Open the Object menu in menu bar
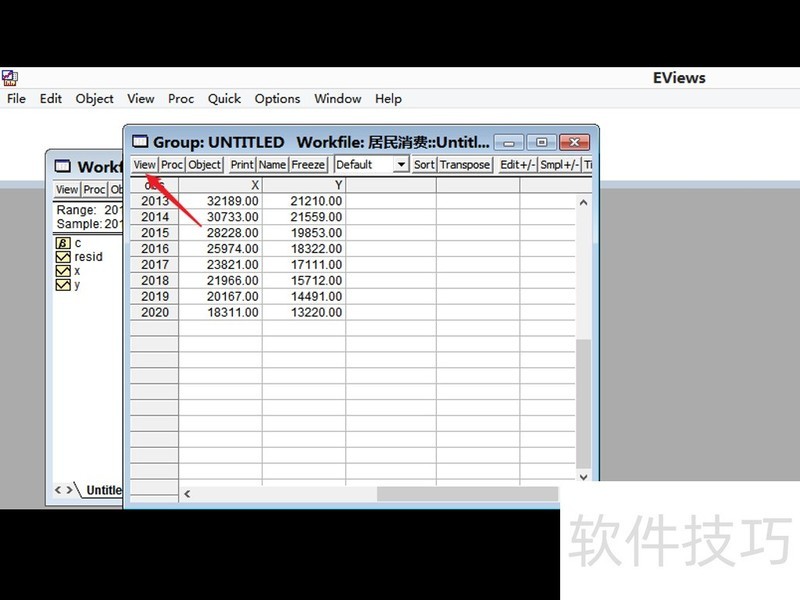 click(x=94, y=98)
